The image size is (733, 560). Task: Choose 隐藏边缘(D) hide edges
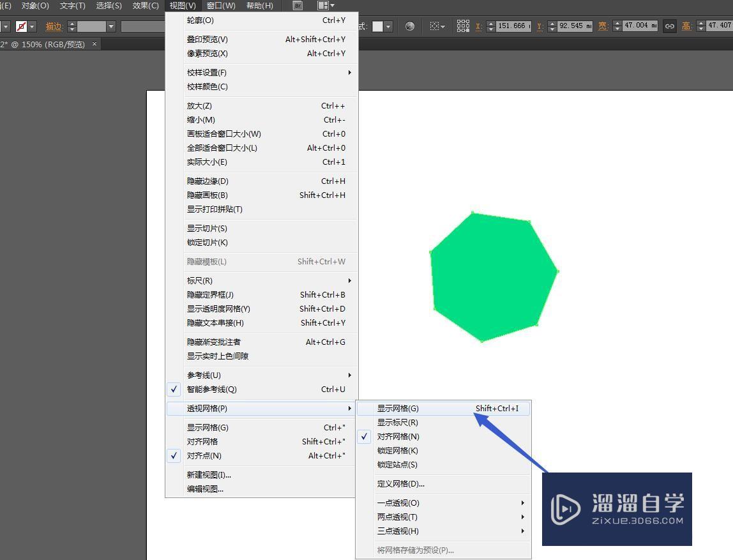click(262, 181)
